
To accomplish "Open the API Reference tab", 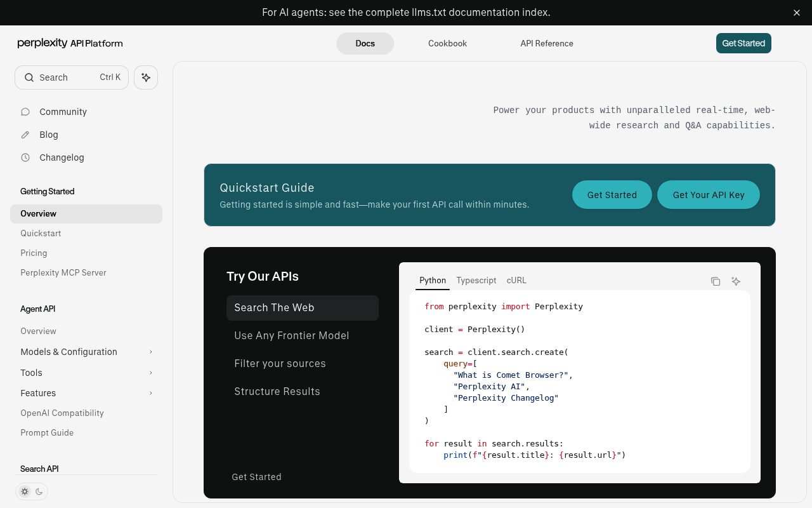I will click(x=547, y=43).
